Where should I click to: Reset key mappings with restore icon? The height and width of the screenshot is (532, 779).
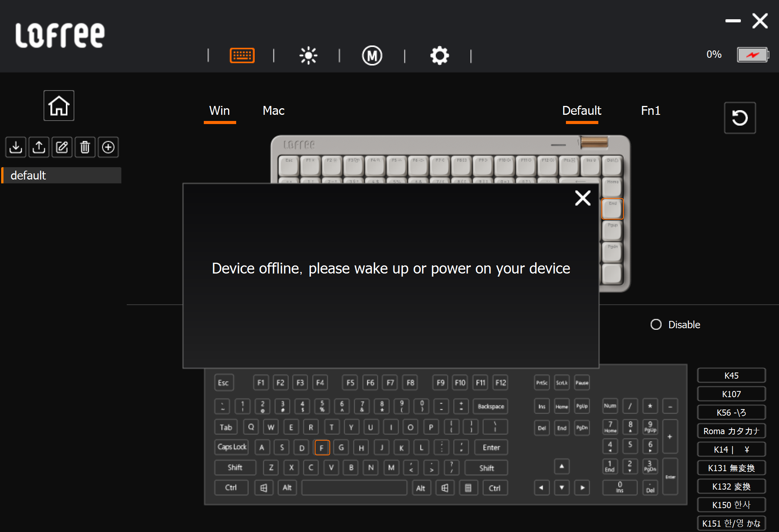[x=739, y=118]
